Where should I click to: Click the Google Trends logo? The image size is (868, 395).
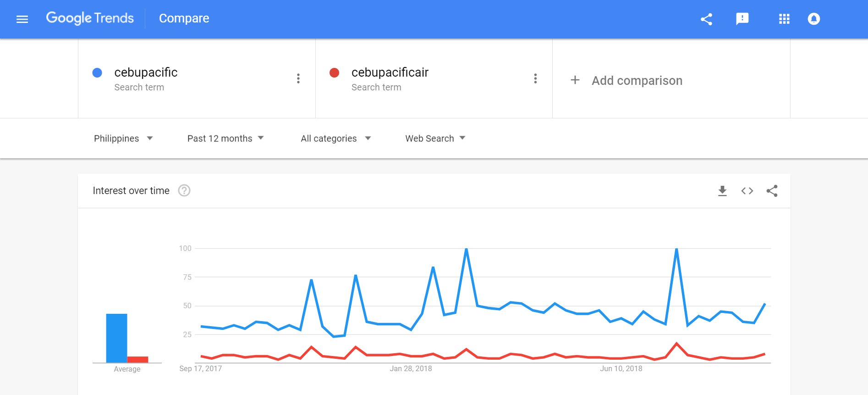(90, 18)
